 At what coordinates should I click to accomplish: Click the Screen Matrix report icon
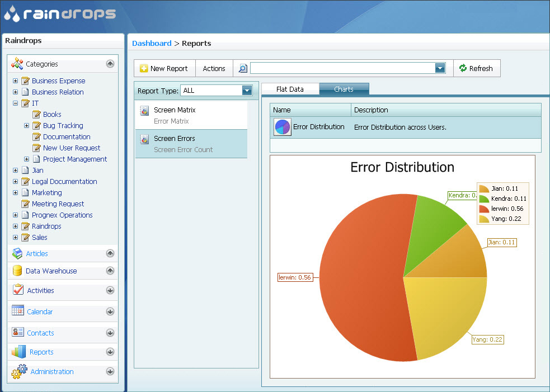[x=144, y=111]
